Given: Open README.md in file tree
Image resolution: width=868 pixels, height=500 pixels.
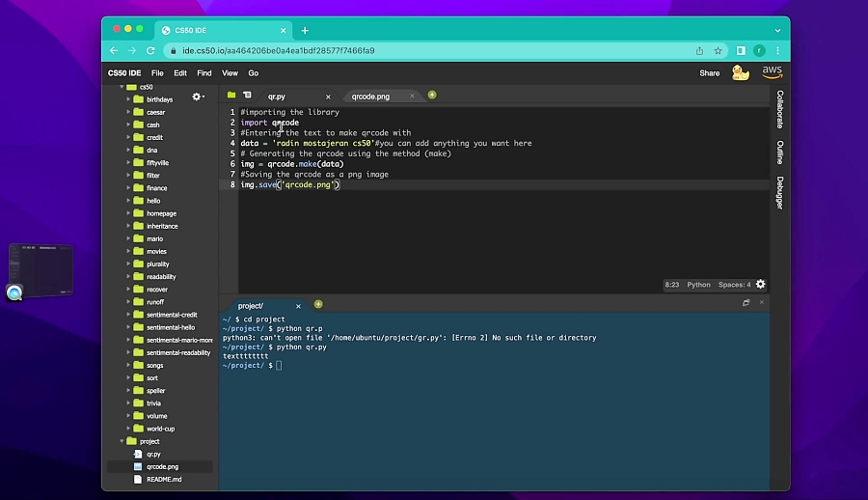Looking at the screenshot, I should [163, 479].
